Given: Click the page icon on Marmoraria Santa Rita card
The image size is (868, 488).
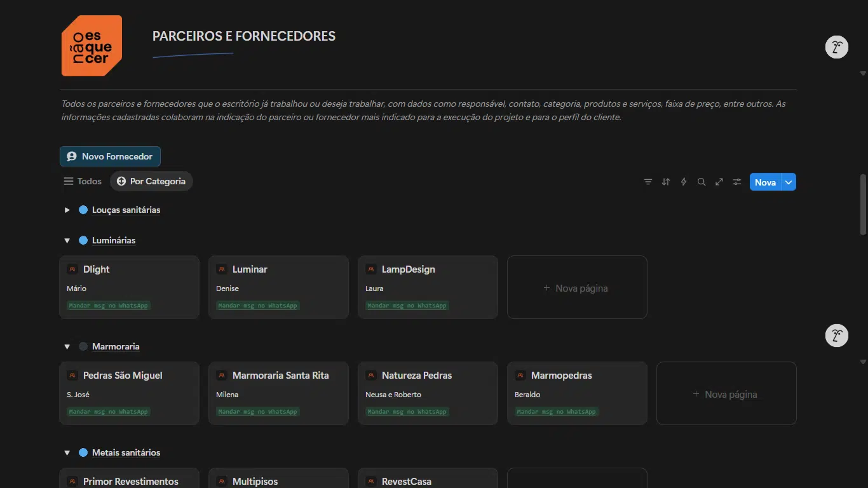Looking at the screenshot, I should coord(222,376).
